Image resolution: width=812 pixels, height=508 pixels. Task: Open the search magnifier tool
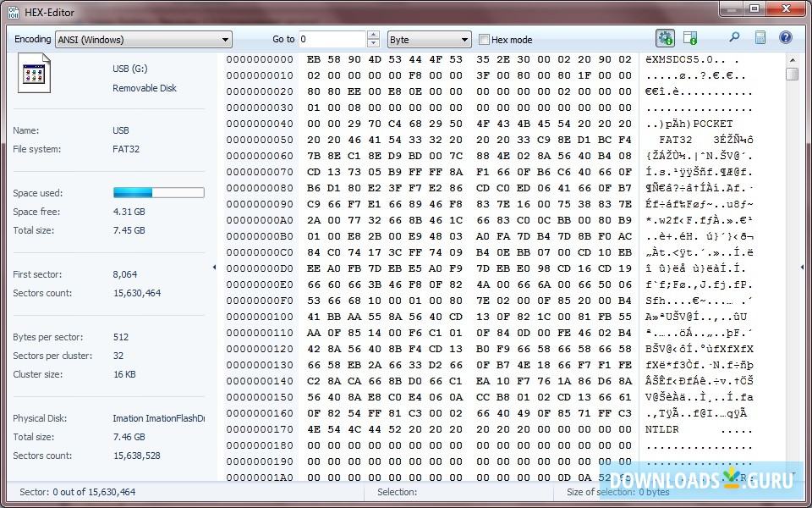(735, 37)
